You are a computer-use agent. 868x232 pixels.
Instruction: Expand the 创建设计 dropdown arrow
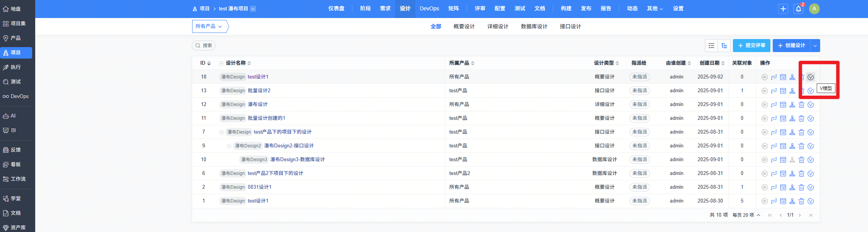[x=815, y=46]
